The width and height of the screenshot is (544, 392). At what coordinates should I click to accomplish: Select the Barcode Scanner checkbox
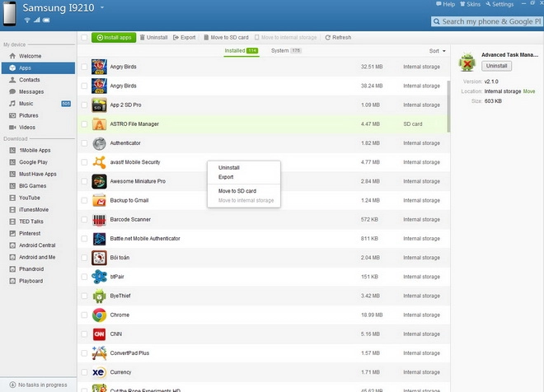(84, 219)
